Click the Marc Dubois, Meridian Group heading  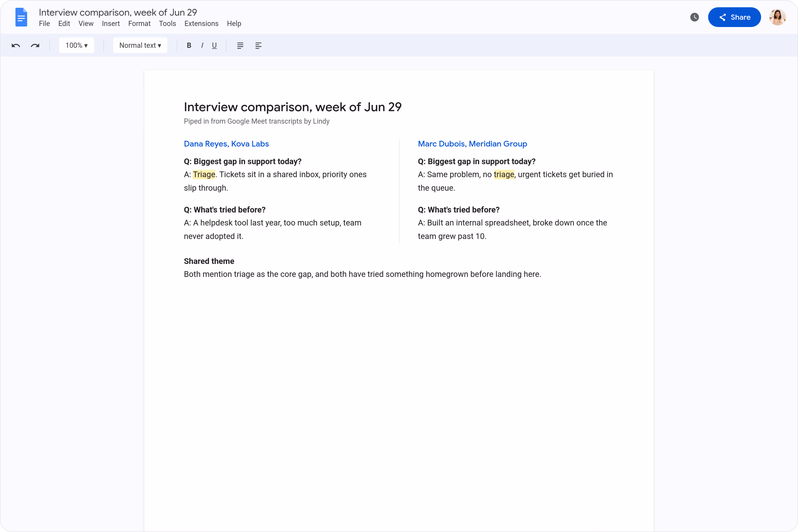[472, 144]
